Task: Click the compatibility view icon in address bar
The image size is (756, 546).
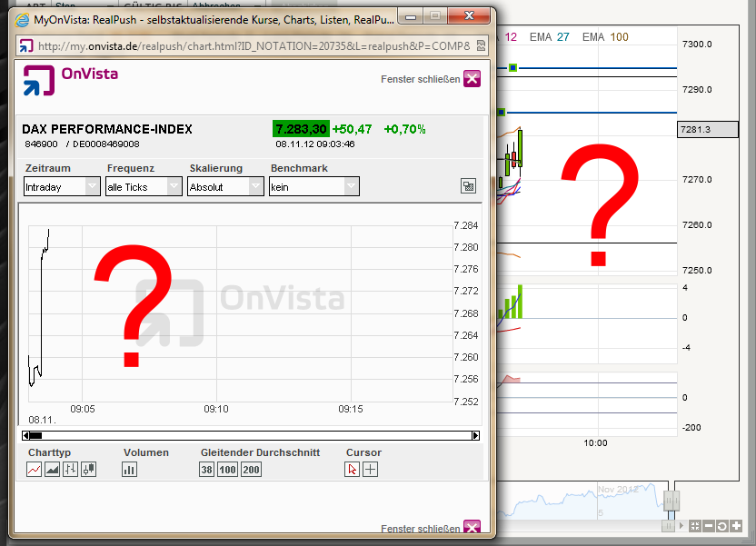Action: tap(481, 45)
